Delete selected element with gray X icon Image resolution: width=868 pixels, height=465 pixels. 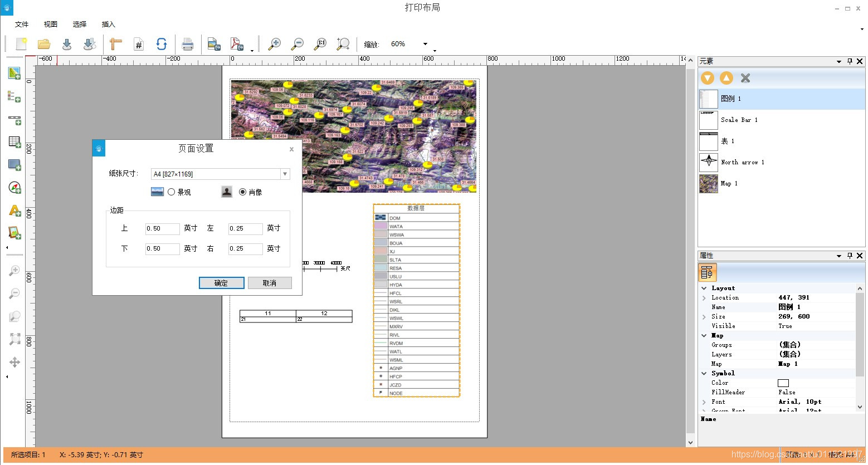(745, 78)
